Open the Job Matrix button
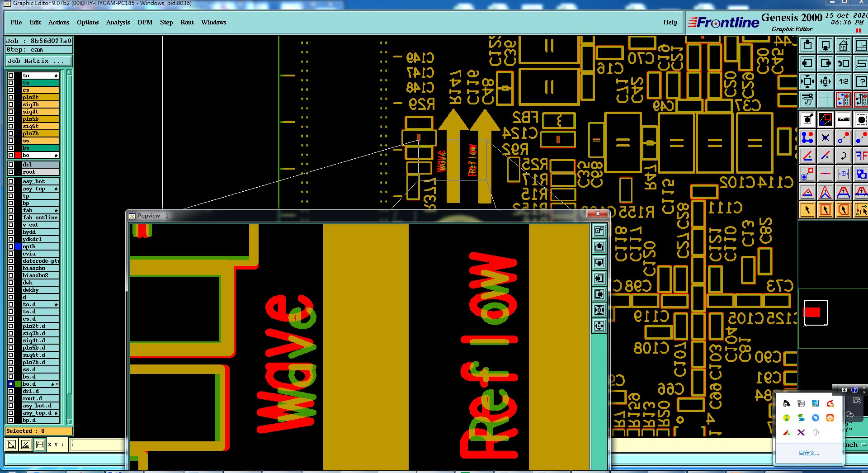The width and height of the screenshot is (868, 473). point(38,61)
